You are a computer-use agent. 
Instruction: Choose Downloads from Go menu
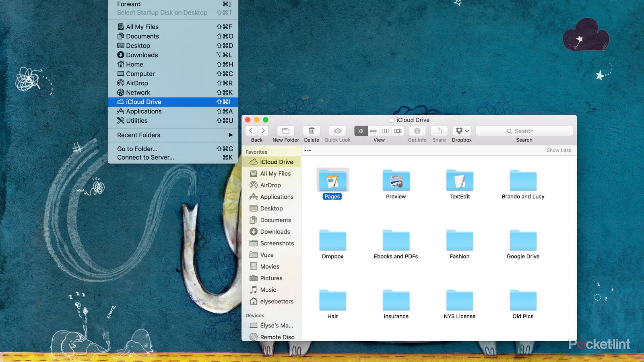173,55
